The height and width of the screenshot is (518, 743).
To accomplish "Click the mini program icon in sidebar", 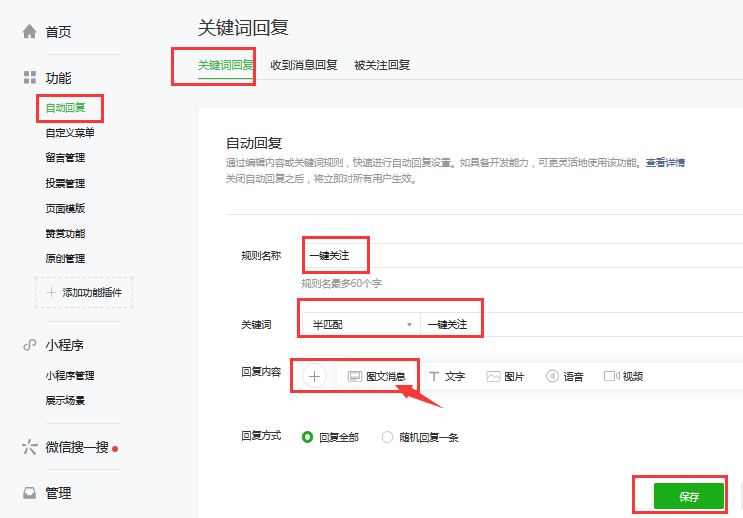I will 30,345.
